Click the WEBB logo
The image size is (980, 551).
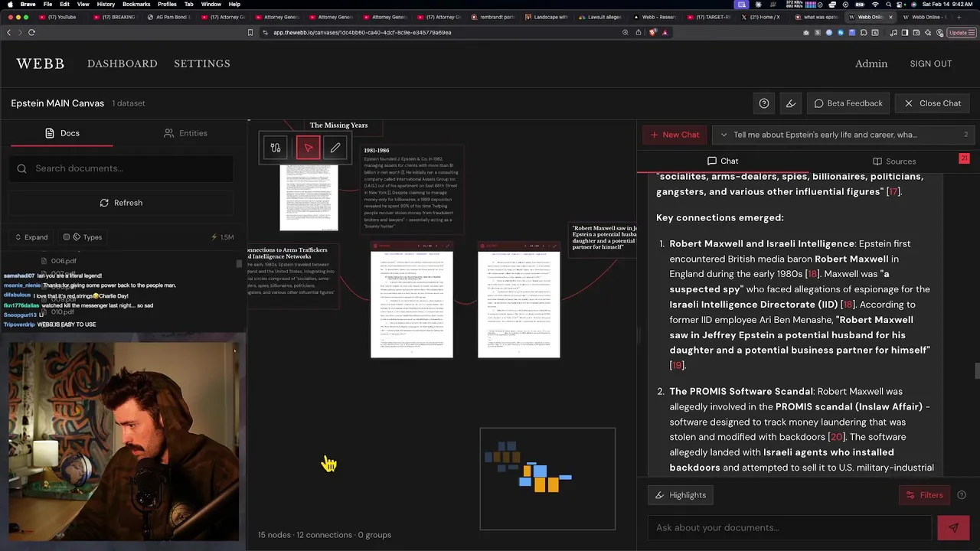41,64
